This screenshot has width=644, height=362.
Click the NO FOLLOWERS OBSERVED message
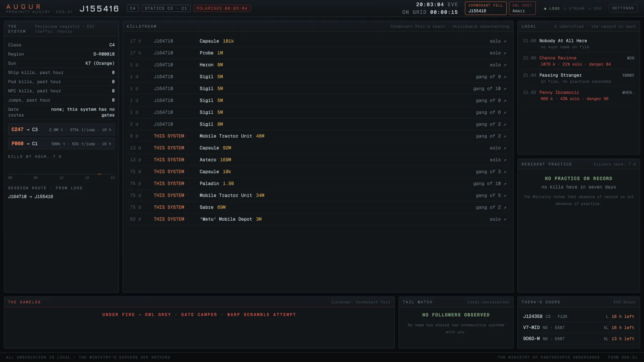click(456, 315)
